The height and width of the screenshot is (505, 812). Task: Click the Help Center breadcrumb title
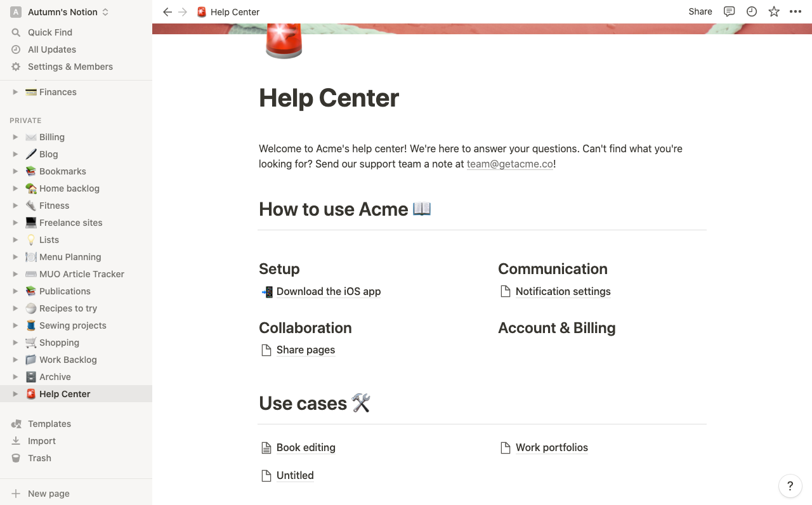[235, 12]
